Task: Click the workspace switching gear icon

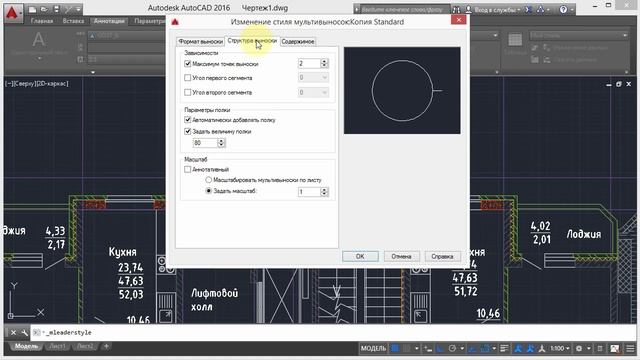Action: 579,348
